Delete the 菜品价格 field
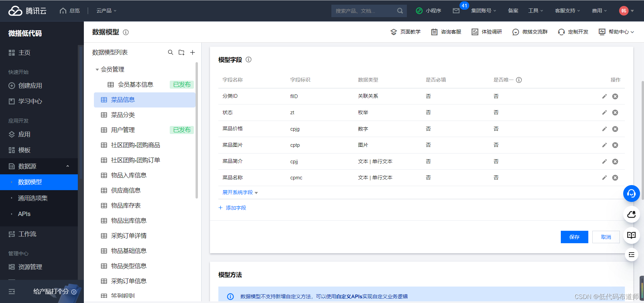 point(615,129)
